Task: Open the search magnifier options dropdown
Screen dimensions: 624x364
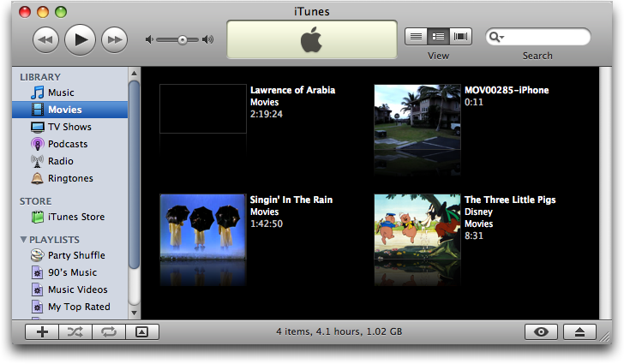Action: [496, 37]
